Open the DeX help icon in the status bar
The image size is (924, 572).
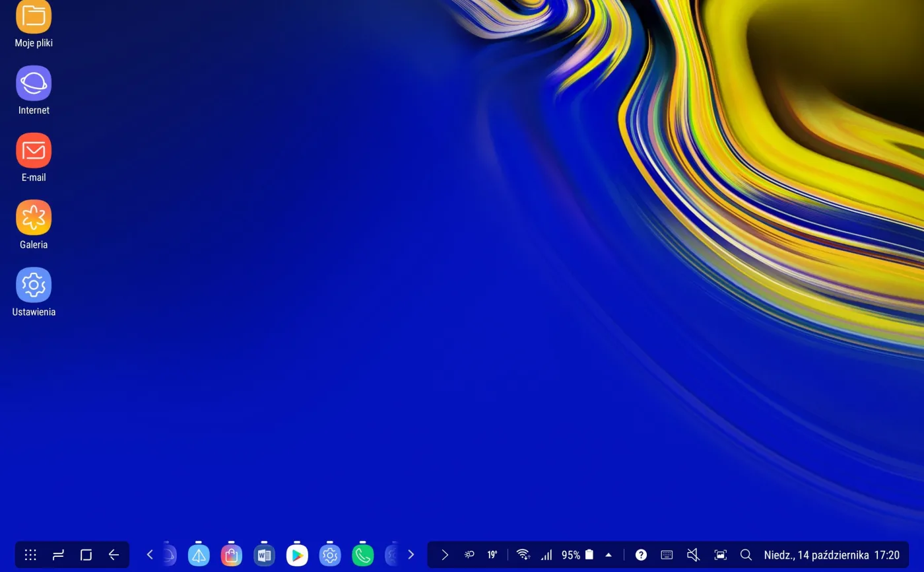click(641, 555)
